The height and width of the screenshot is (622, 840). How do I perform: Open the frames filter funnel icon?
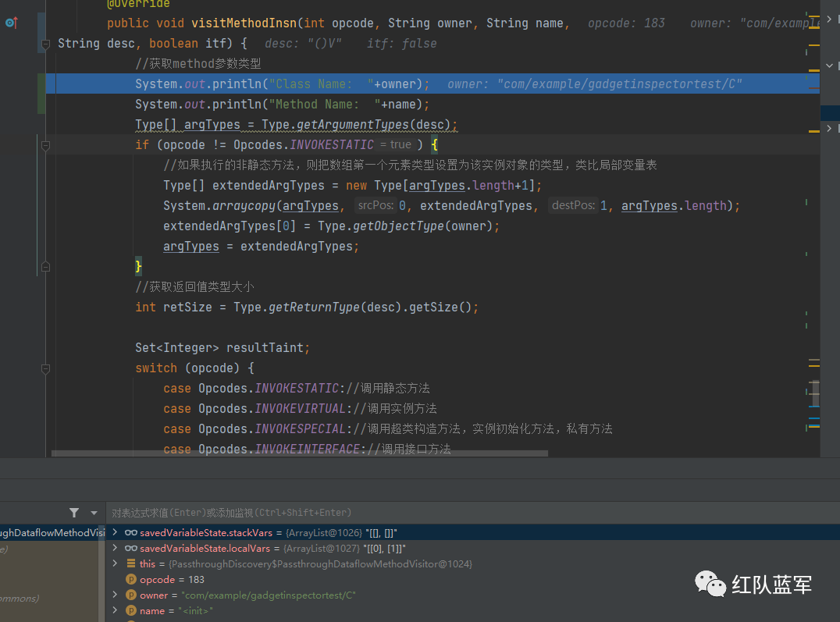point(74,513)
